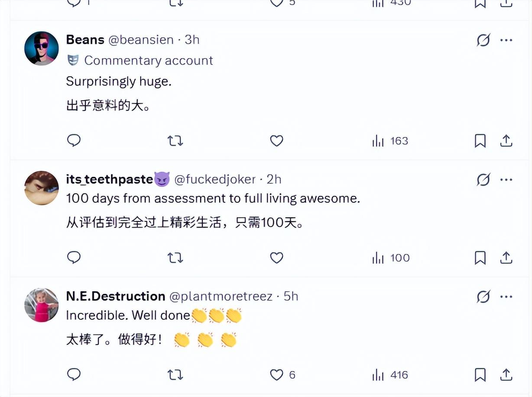The height and width of the screenshot is (397, 532).
Task: Share the Beans post
Action: tap(506, 140)
